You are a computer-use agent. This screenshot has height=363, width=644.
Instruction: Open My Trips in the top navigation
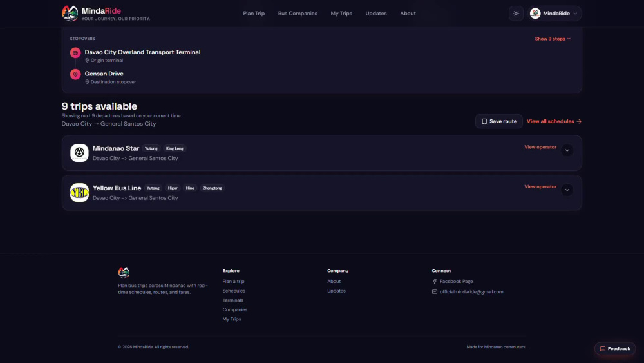click(x=341, y=14)
